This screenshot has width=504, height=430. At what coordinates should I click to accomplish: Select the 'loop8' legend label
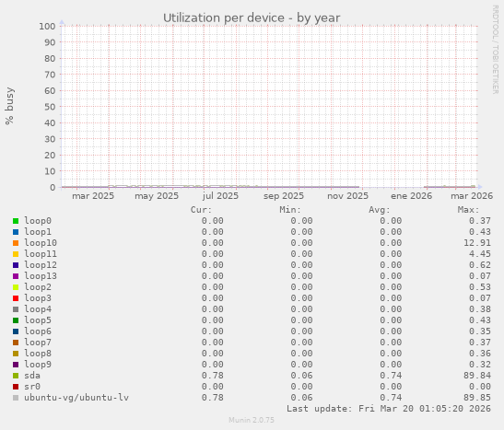point(38,354)
